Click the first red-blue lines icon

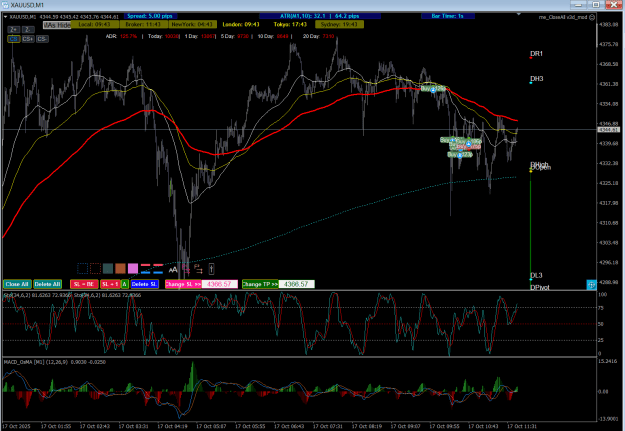tap(145, 268)
